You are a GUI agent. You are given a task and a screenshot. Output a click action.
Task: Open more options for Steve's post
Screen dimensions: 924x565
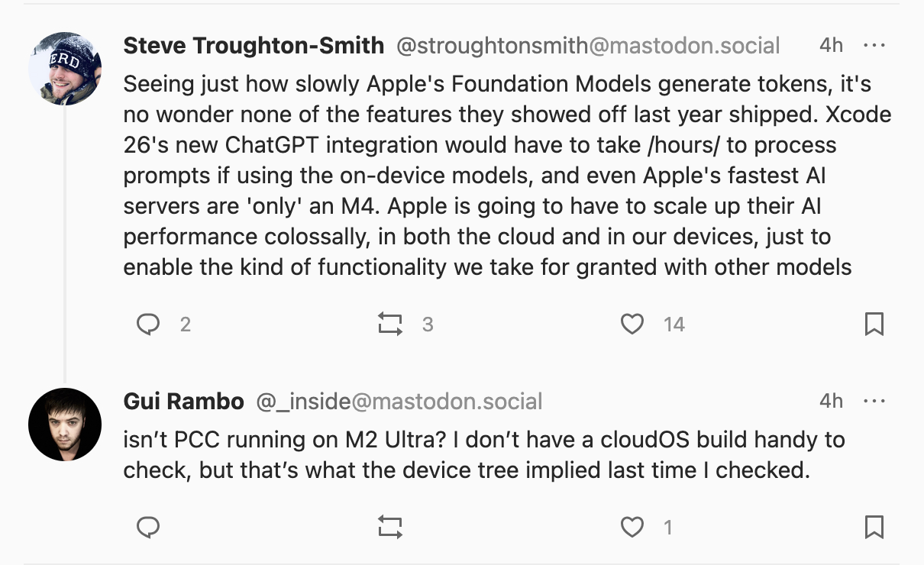pos(874,46)
